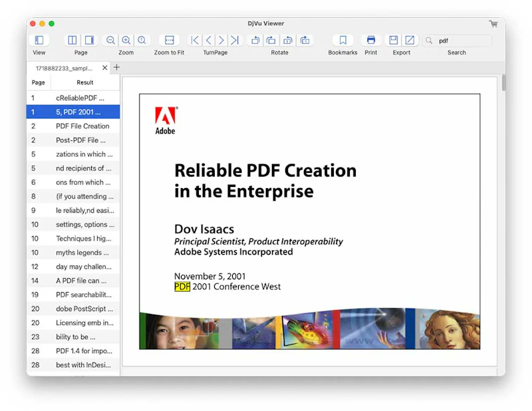Screen dimensions: 532x411
Task: Open the Bookmarks icon
Action: [342, 41]
